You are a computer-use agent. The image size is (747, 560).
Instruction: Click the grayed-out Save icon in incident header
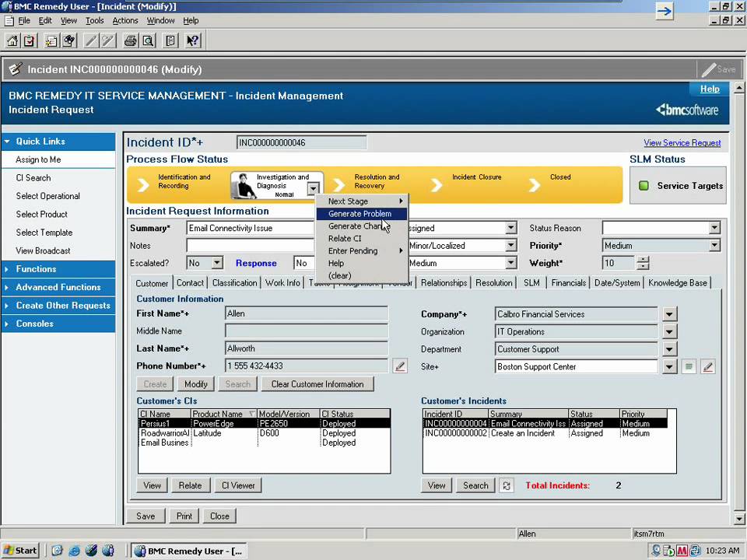[719, 69]
